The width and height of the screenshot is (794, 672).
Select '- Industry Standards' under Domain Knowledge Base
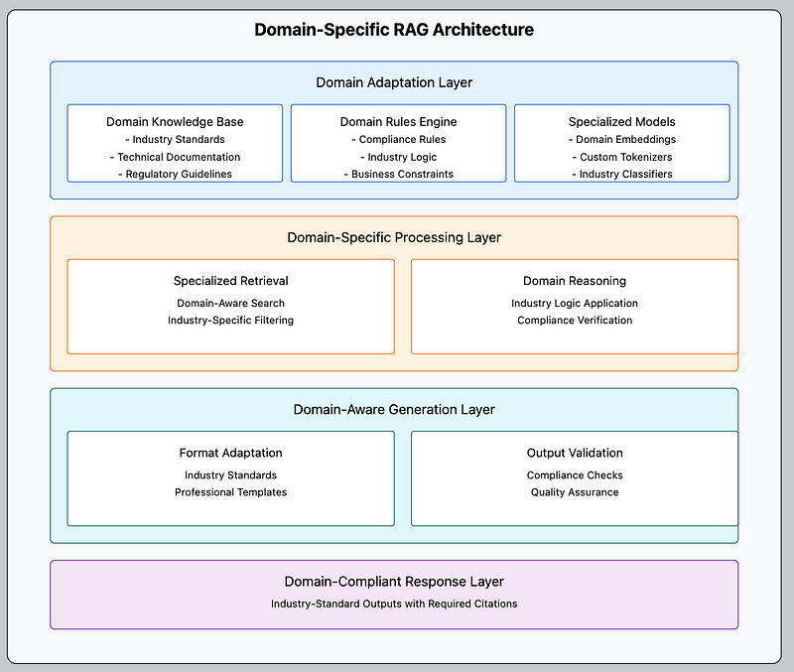click(x=175, y=139)
